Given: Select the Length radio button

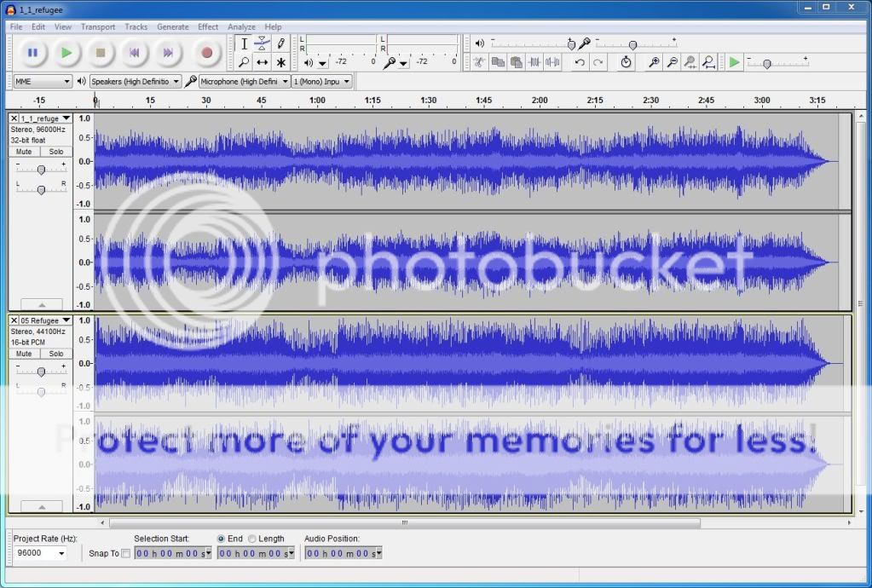Looking at the screenshot, I should 252,539.
